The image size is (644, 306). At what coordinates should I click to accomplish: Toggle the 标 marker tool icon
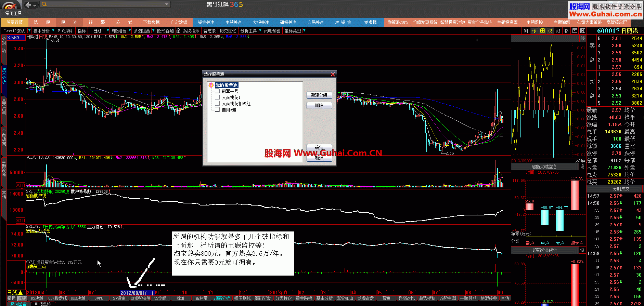534,31
